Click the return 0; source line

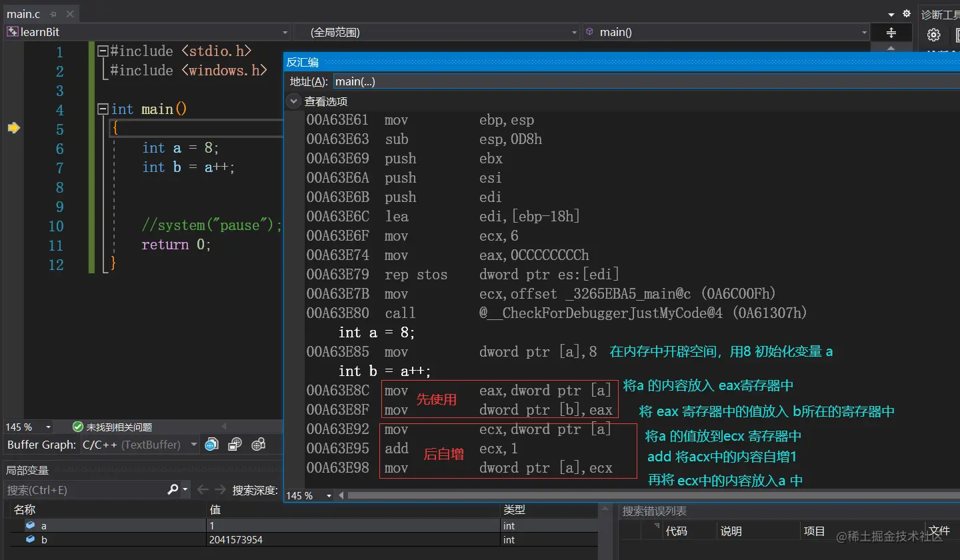pyautogui.click(x=176, y=244)
